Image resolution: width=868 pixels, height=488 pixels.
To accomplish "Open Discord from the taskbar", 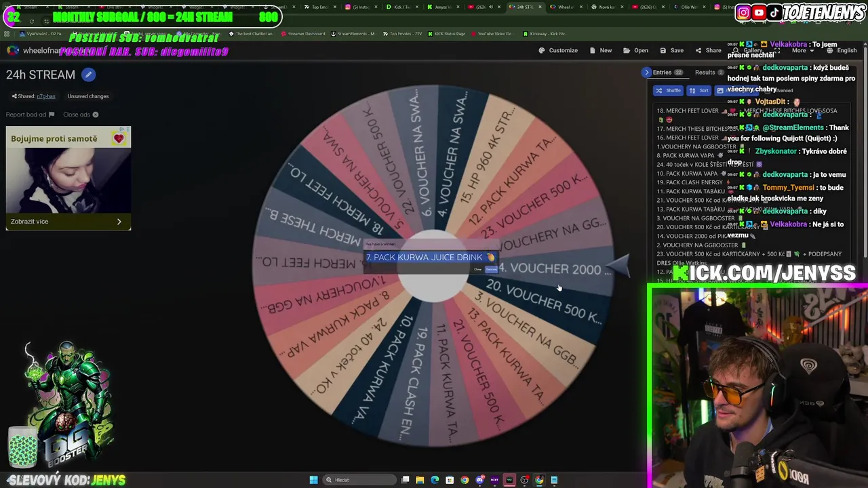I will point(479,480).
